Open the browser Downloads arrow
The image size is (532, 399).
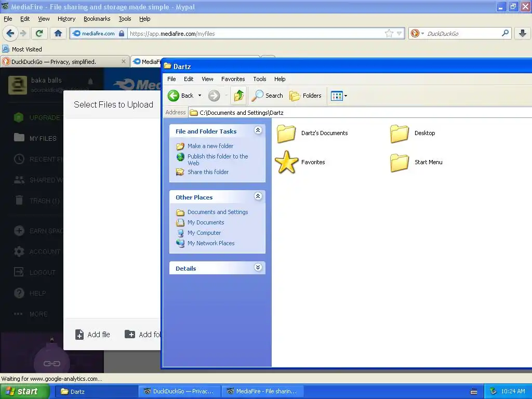523,33
